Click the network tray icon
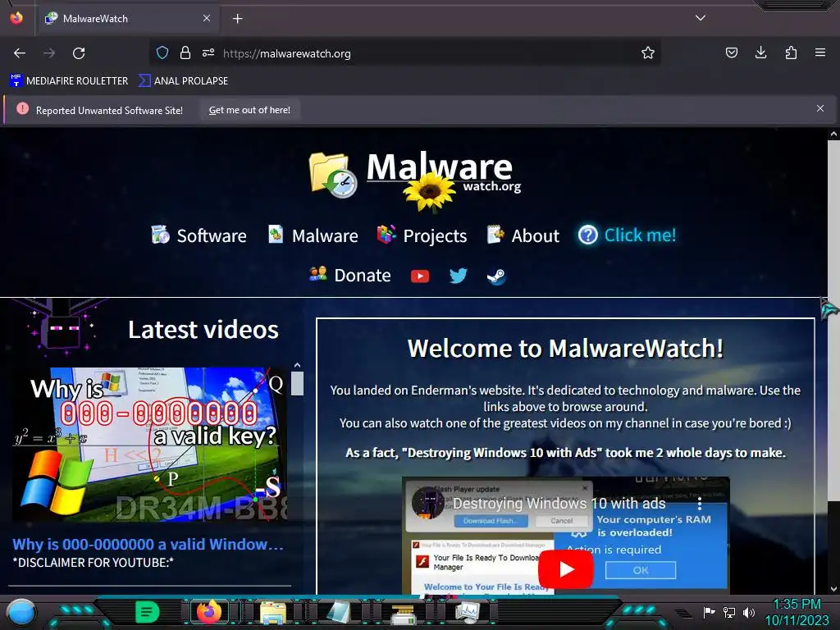The height and width of the screenshot is (630, 840). coord(728,612)
